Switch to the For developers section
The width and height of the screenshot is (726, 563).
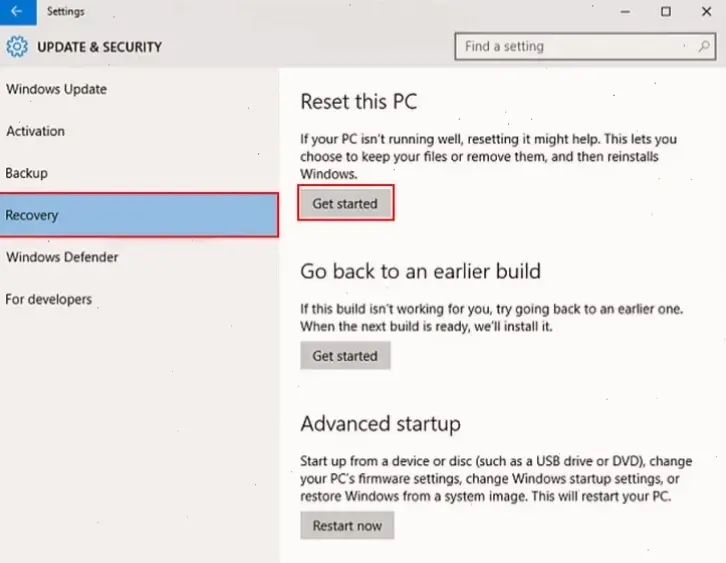[49, 299]
